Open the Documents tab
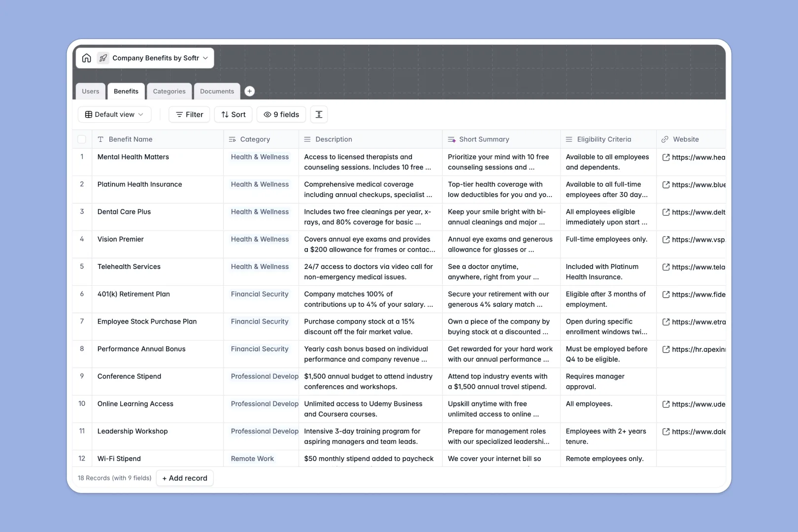 pyautogui.click(x=217, y=91)
